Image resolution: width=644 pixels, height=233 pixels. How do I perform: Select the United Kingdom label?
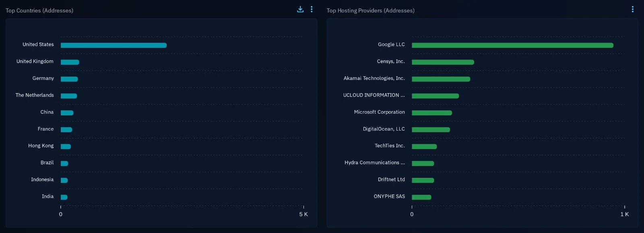35,61
